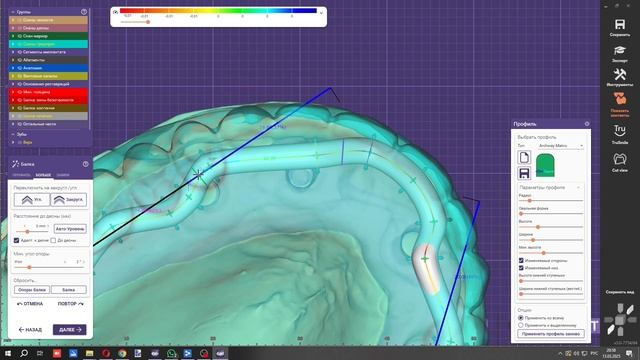The height and width of the screenshot is (360, 640).
Task: Click the minimum support angle slider
Action: [x=49, y=267]
